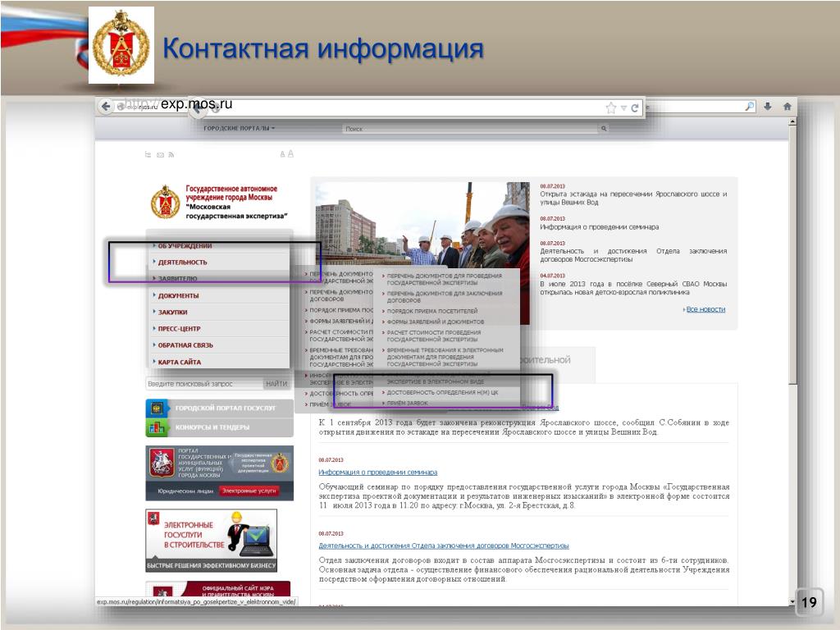
Task: Open address bar history dropdown arrow
Action: click(x=623, y=108)
